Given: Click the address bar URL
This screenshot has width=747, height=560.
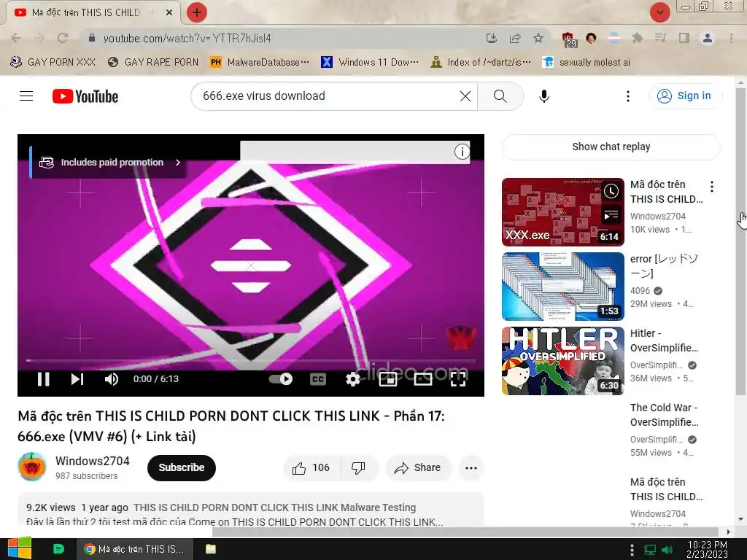Looking at the screenshot, I should click(x=187, y=38).
